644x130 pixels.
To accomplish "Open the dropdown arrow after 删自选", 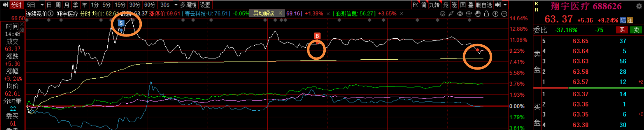I will pyautogui.click(x=505, y=5).
